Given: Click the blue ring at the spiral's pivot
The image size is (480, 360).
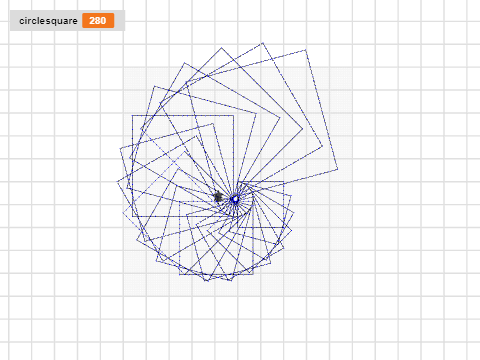Looking at the screenshot, I should pos(235,199).
